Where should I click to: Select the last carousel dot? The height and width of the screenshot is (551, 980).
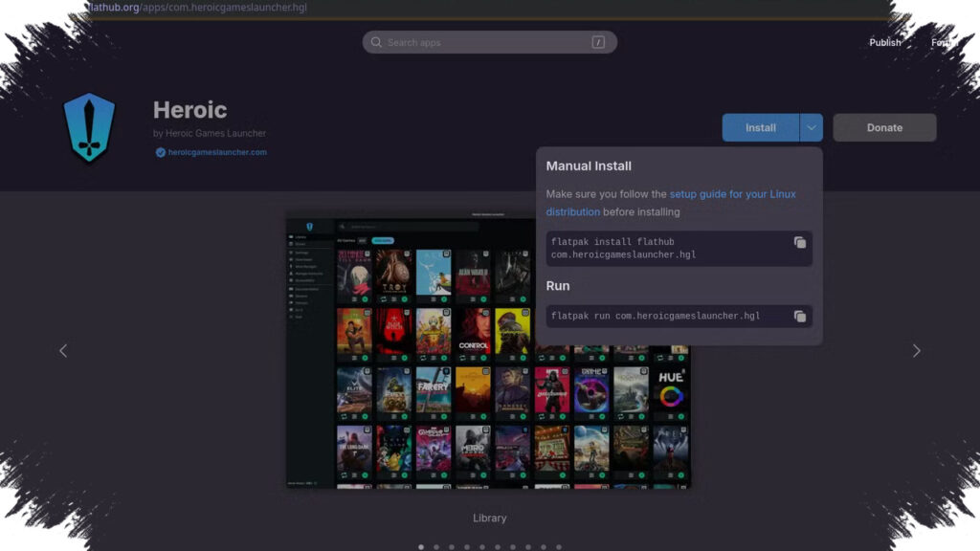[x=559, y=547]
